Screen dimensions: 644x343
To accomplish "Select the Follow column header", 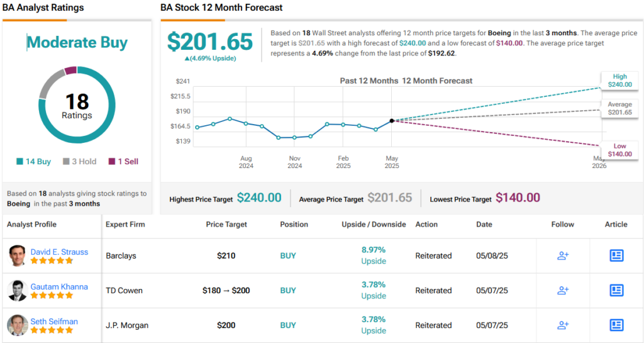I will click(x=563, y=224).
